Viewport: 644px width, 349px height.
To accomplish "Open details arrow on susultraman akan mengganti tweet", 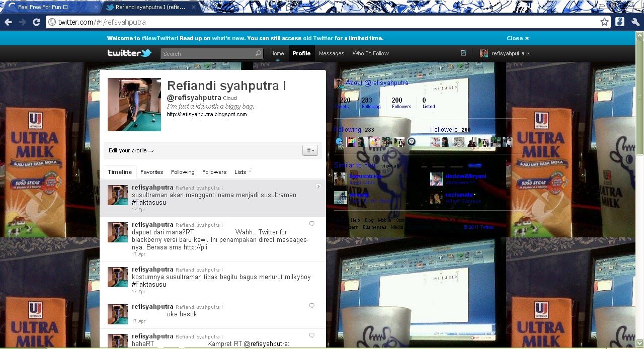I will pos(318,187).
